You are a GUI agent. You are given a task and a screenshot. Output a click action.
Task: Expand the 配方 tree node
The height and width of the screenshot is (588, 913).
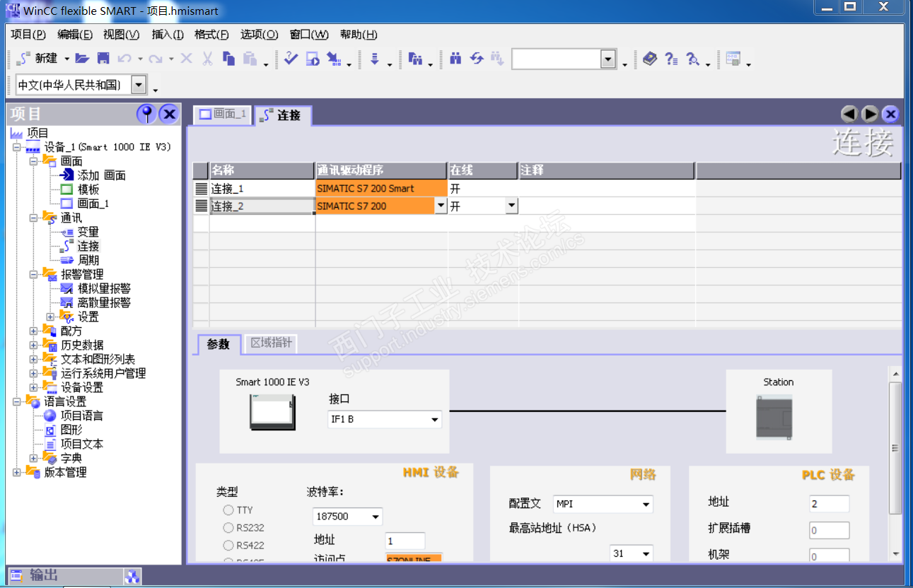(34, 331)
